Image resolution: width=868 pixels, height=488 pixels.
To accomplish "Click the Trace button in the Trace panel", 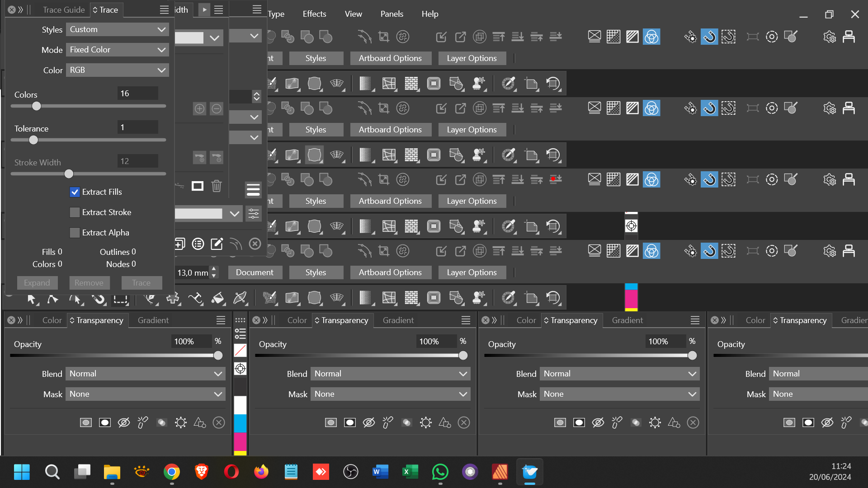I will (x=142, y=283).
